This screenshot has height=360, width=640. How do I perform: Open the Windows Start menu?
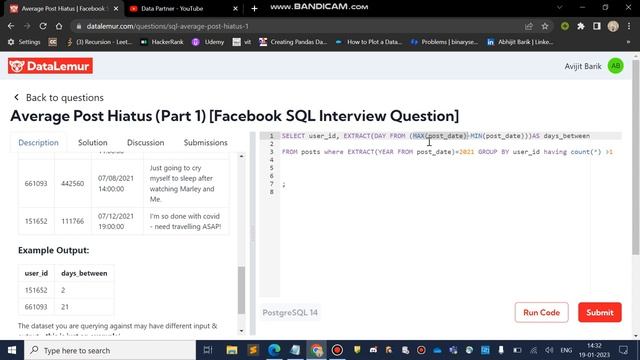[12, 350]
